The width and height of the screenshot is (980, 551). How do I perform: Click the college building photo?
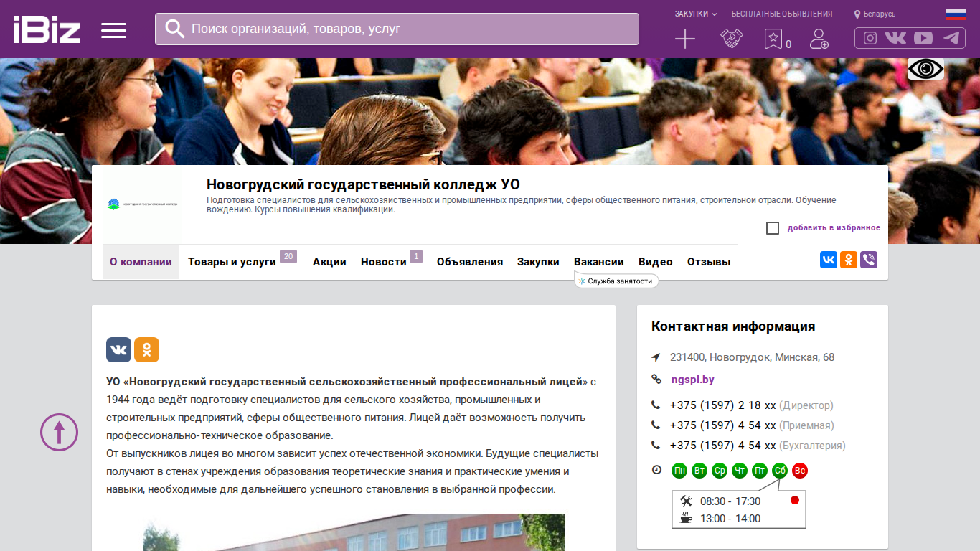tap(354, 532)
